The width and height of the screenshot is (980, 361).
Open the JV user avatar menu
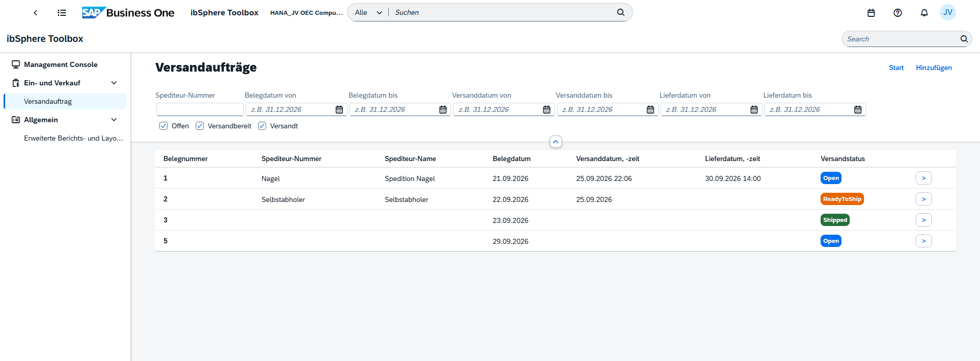[x=948, y=12]
